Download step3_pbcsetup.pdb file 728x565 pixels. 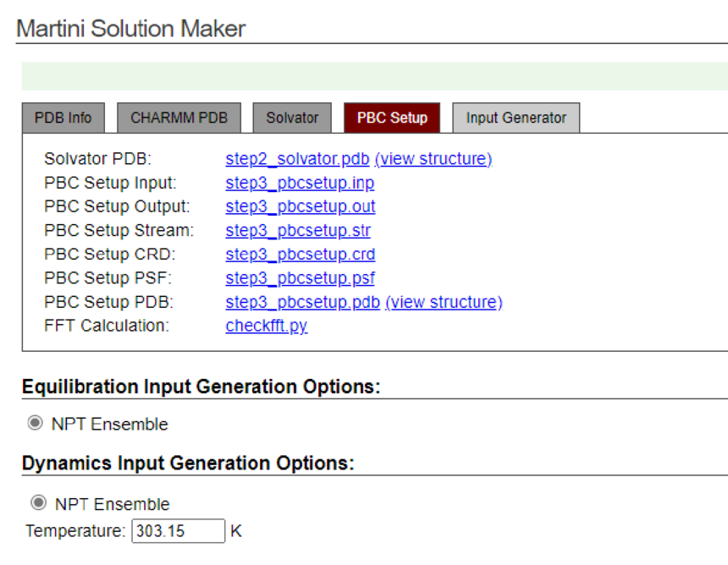tap(302, 302)
